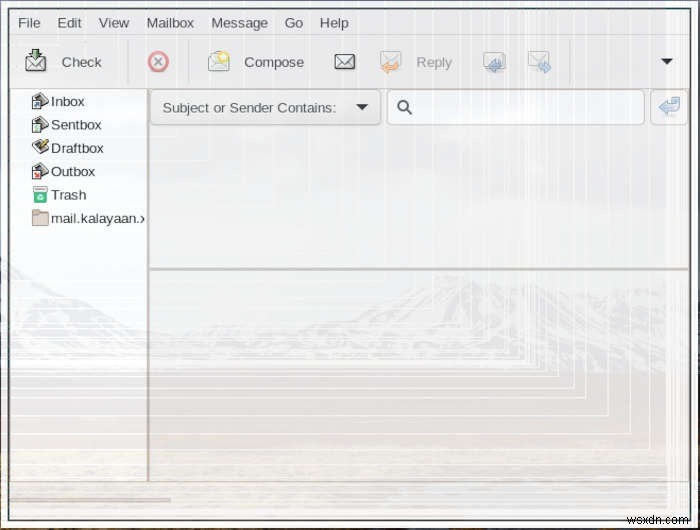Open the Help menu
700x530 pixels.
click(334, 23)
